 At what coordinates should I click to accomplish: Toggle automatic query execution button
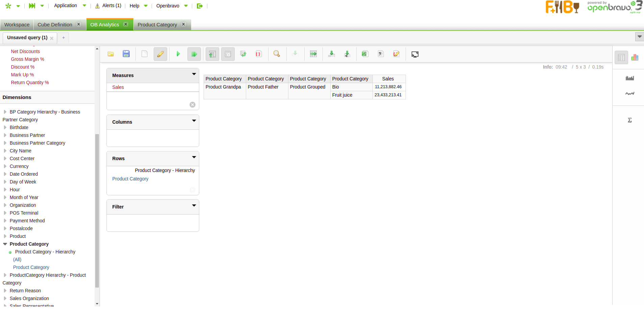[194, 54]
